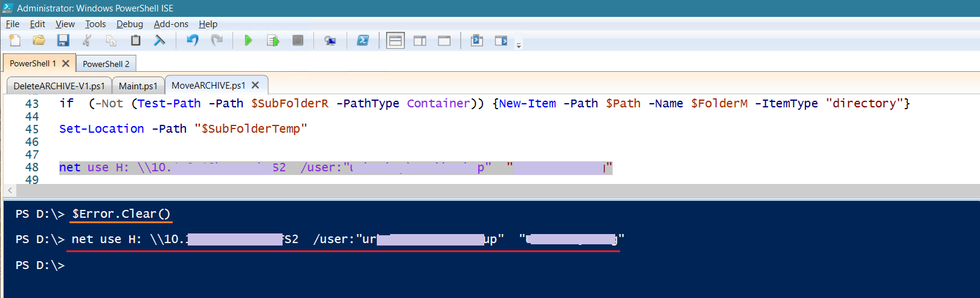Show script pane on the right
980x298 pixels.
[420, 40]
